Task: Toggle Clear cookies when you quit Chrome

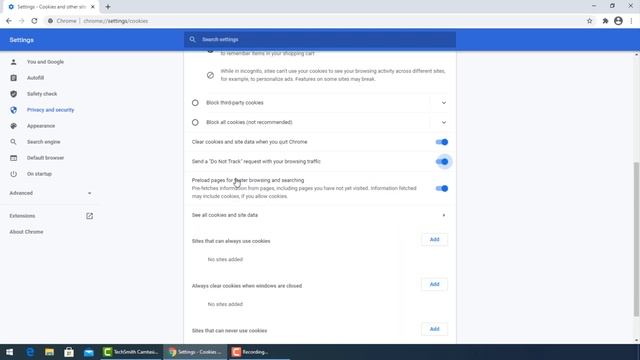Action: 442,142
